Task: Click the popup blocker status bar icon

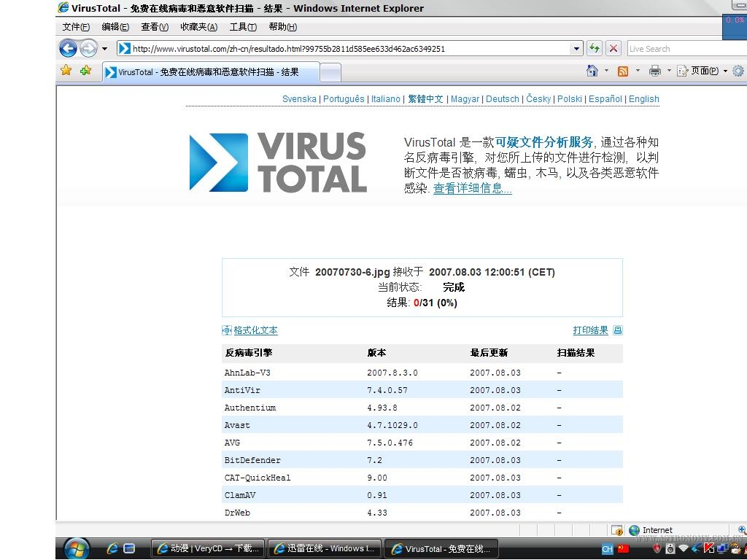Action: tap(617, 530)
